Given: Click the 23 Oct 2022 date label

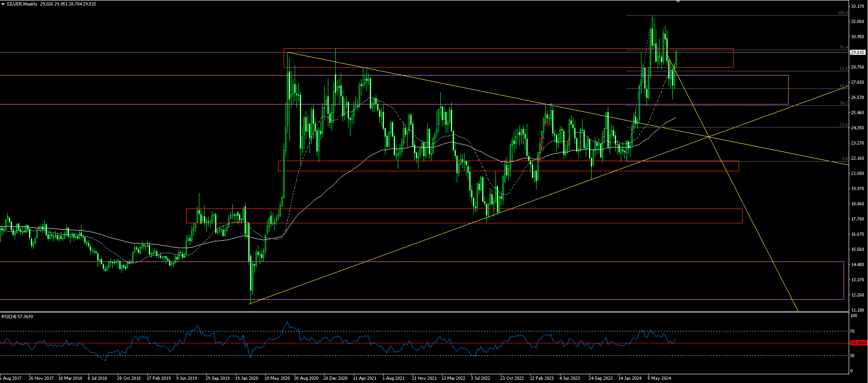Looking at the screenshot, I should coord(512,378).
